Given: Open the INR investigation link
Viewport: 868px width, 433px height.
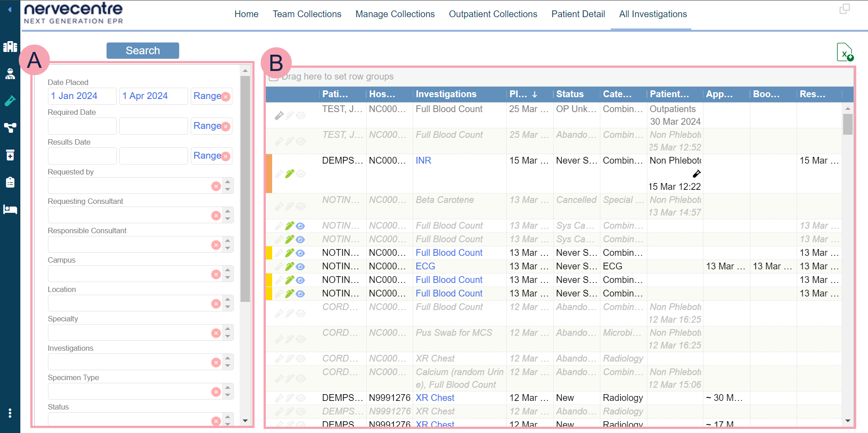Looking at the screenshot, I should 423,160.
